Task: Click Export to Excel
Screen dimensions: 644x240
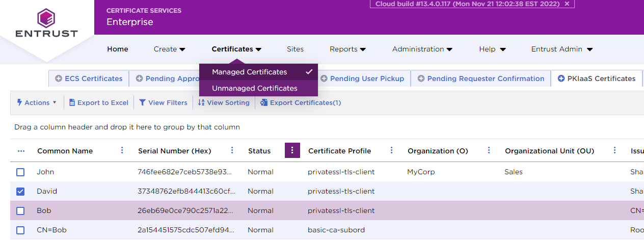Action: [99, 102]
